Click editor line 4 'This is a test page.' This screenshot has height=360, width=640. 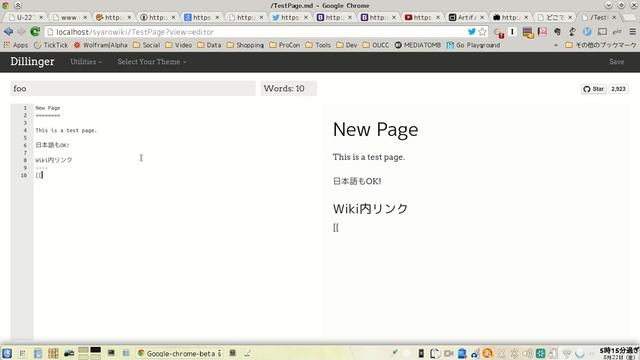(x=66, y=131)
